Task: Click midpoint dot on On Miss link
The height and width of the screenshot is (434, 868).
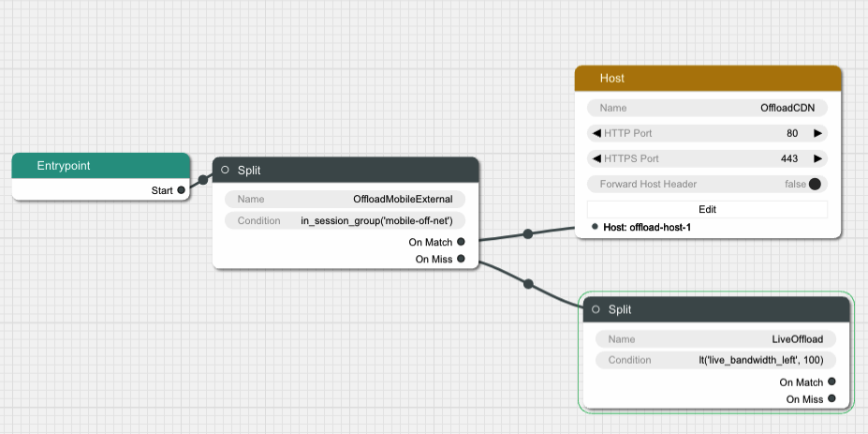Action: tap(529, 283)
